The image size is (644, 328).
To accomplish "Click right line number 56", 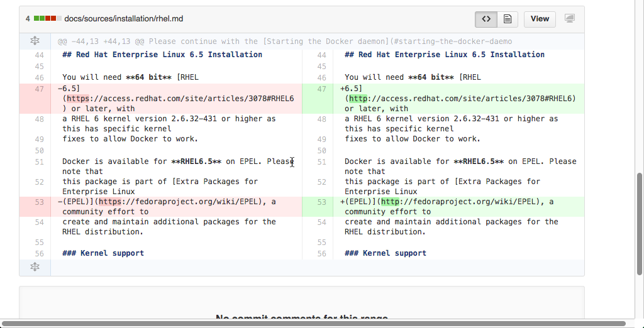I will coord(321,253).
